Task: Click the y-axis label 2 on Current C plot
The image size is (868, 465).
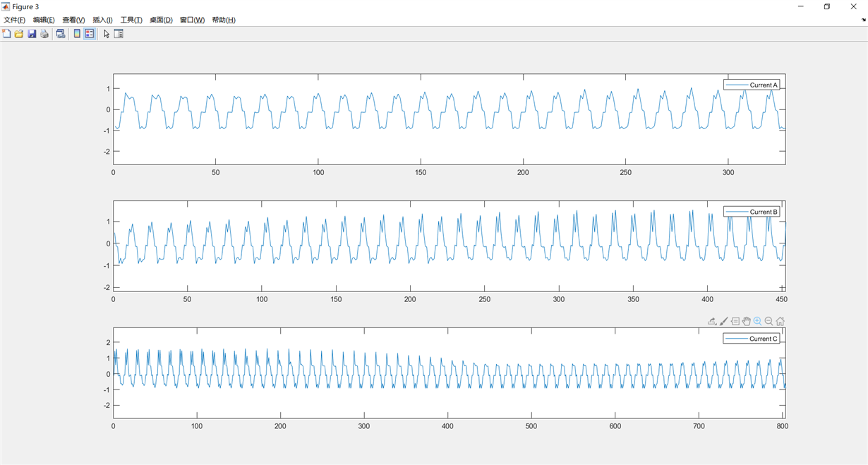Action: (108, 343)
